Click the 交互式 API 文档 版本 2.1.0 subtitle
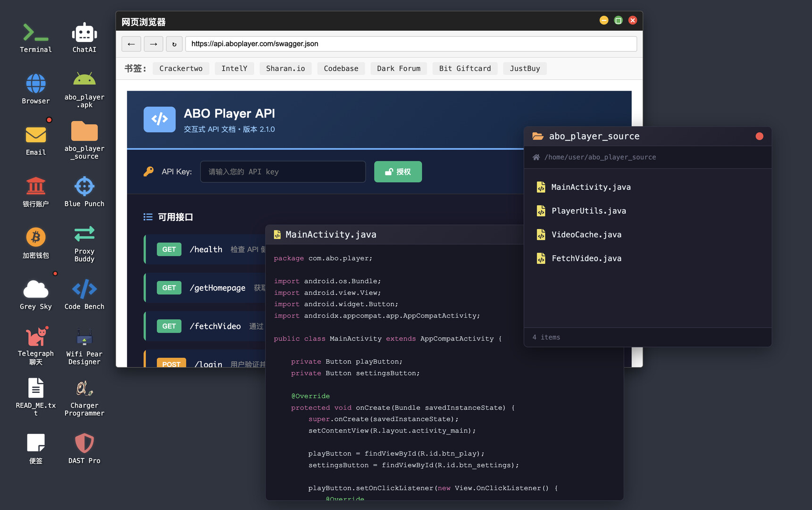 click(x=229, y=129)
